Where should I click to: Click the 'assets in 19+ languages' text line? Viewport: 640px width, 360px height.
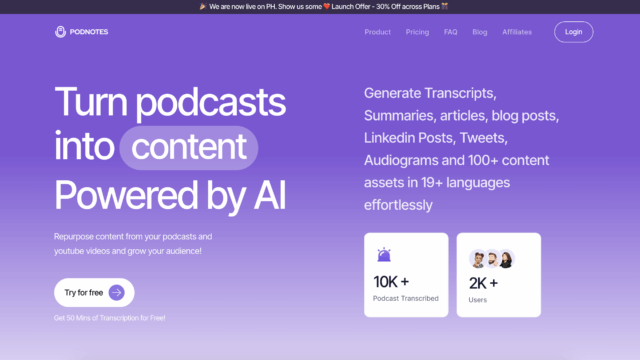(x=437, y=182)
